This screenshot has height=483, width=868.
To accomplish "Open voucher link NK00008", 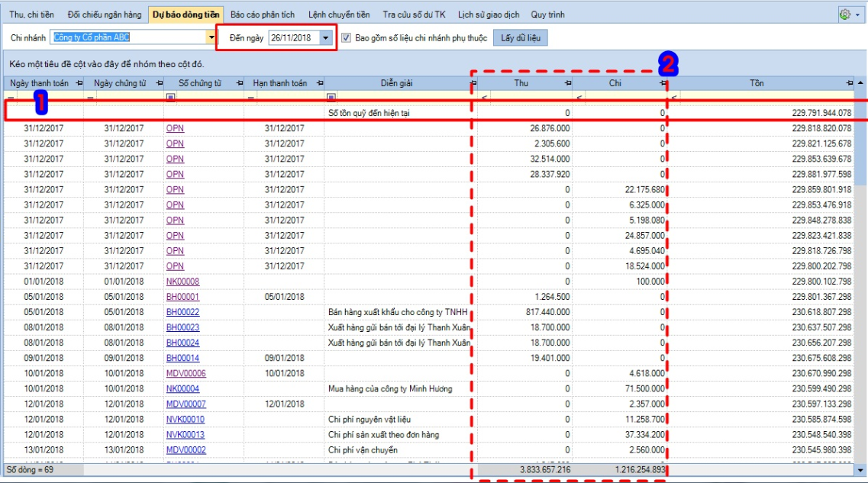I will click(182, 281).
